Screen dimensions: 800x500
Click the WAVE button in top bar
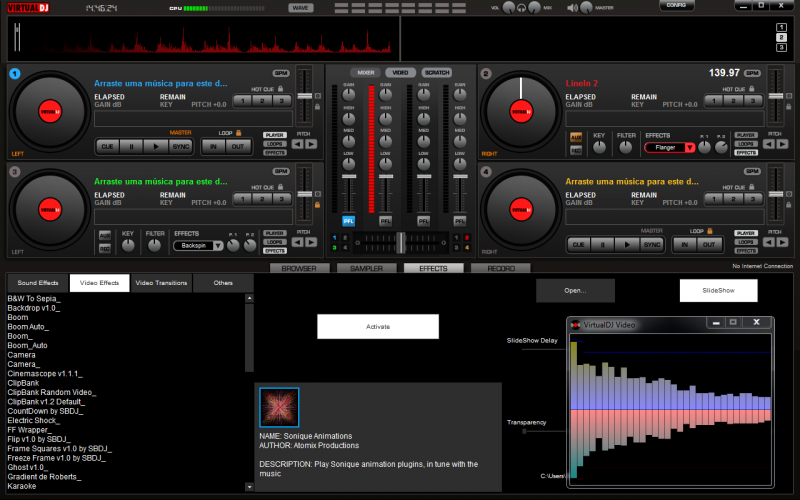[301, 8]
